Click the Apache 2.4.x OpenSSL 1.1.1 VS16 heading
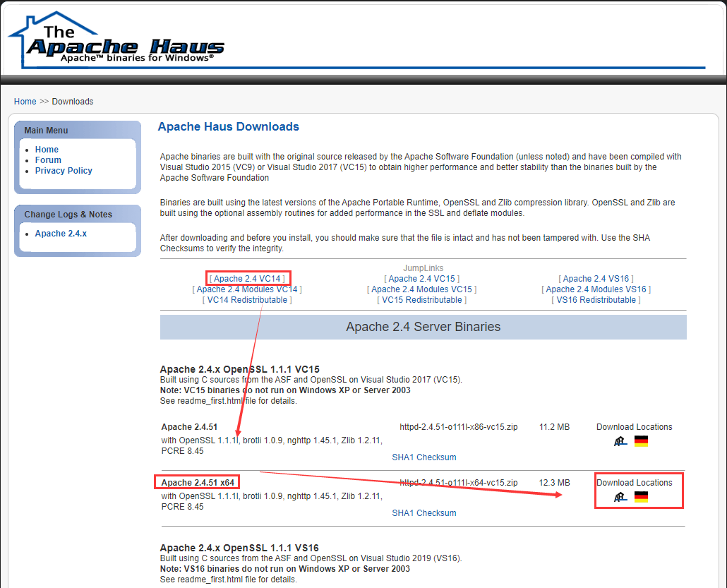Screen dimensions: 727x588 239,548
